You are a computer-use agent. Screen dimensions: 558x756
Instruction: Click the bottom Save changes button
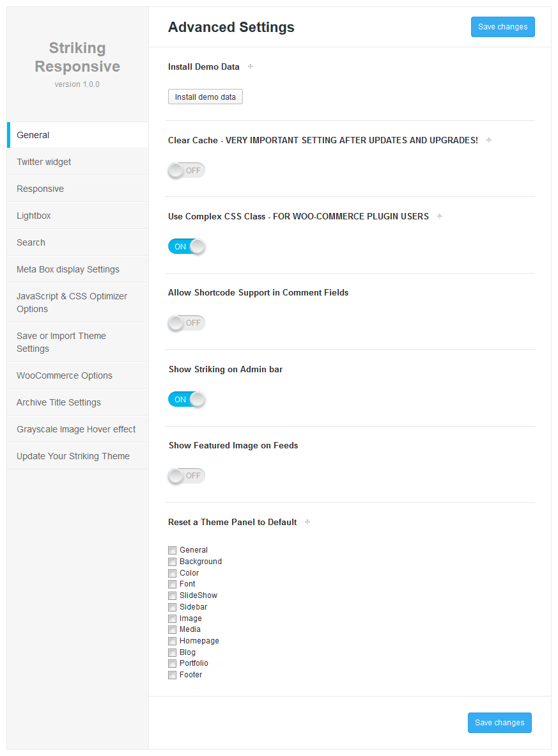click(500, 722)
